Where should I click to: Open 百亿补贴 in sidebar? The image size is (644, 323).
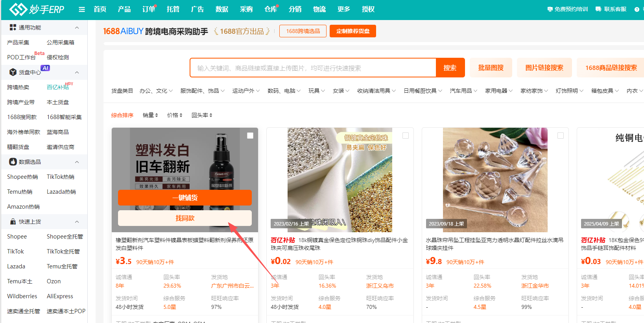58,87
